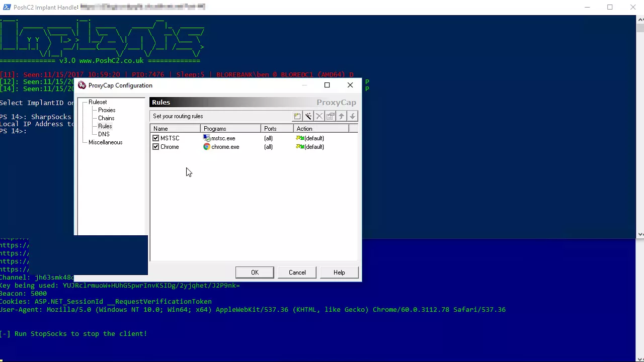Minimize the PoshC2 Implant Handler window

pyautogui.click(x=587, y=7)
